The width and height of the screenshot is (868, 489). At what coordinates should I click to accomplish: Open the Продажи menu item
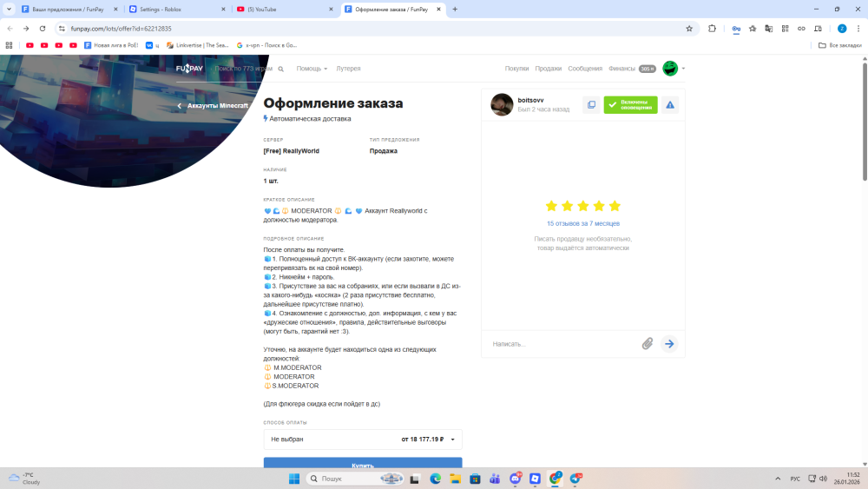coord(548,69)
